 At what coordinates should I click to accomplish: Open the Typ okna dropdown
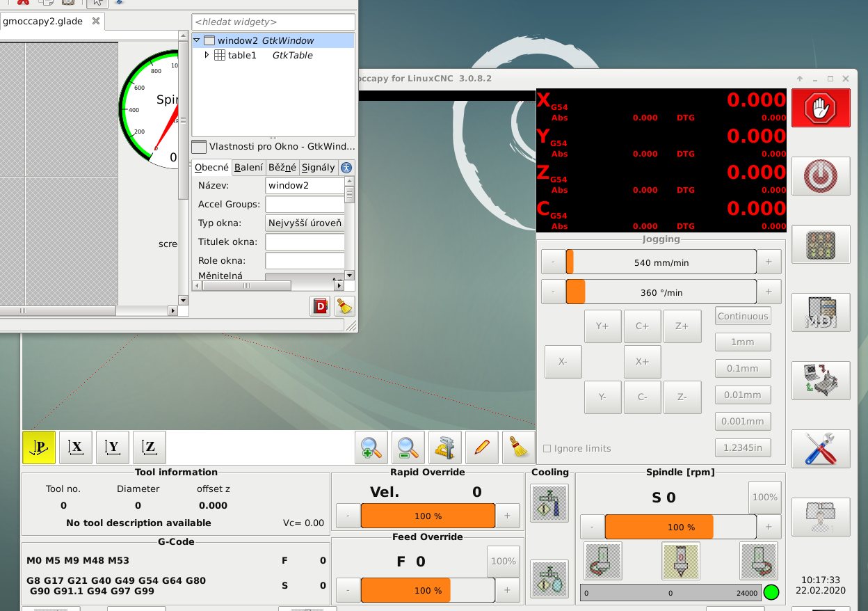click(x=305, y=223)
